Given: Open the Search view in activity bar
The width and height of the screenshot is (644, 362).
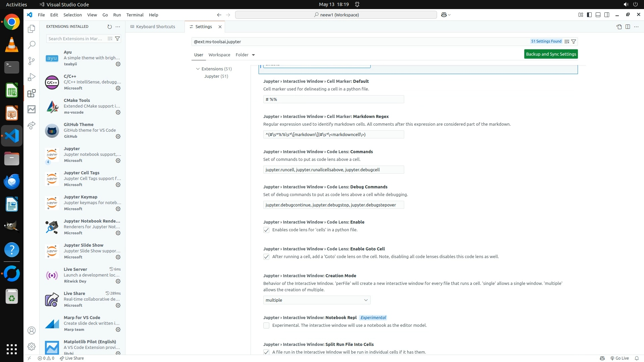Looking at the screenshot, I should 32,45.
